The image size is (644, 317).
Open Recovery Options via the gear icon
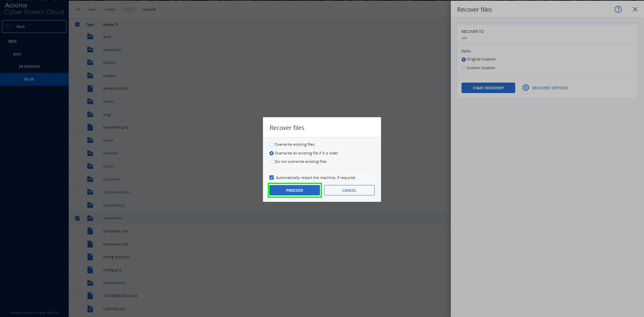point(526,88)
